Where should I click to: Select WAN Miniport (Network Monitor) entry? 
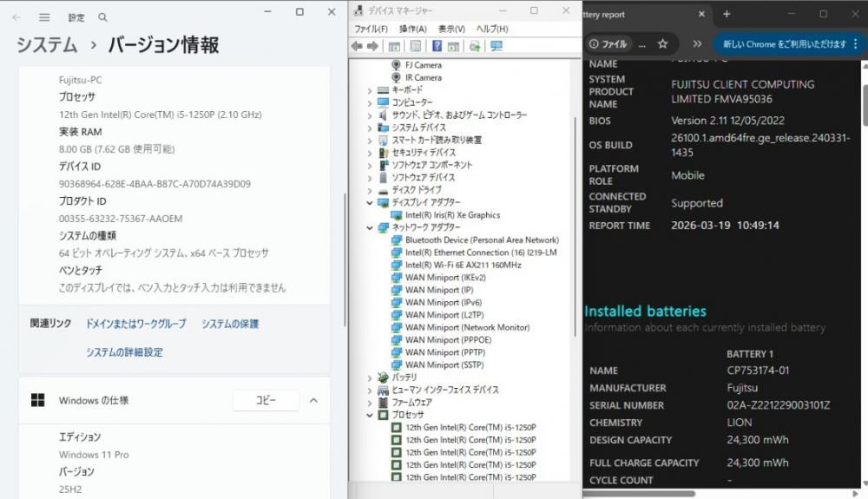(467, 327)
